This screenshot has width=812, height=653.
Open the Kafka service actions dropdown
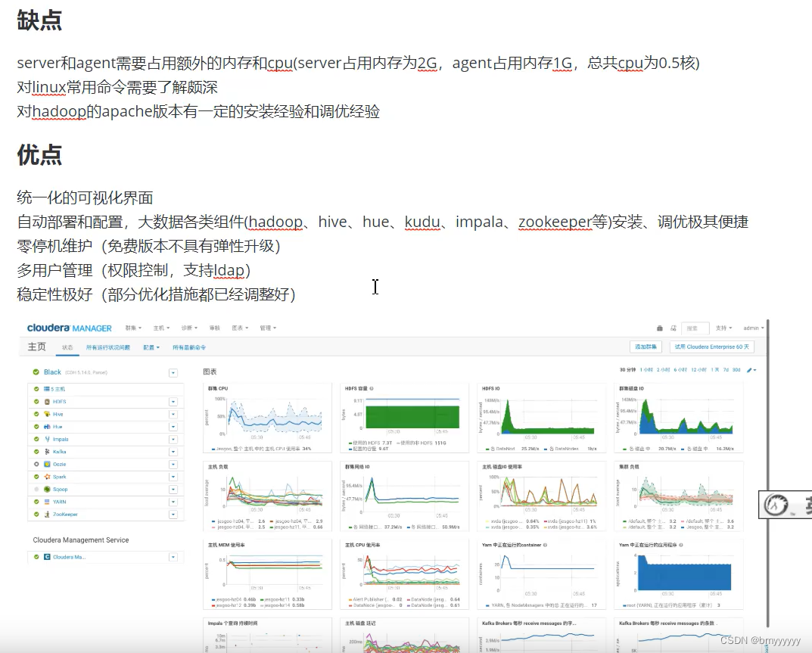(173, 452)
